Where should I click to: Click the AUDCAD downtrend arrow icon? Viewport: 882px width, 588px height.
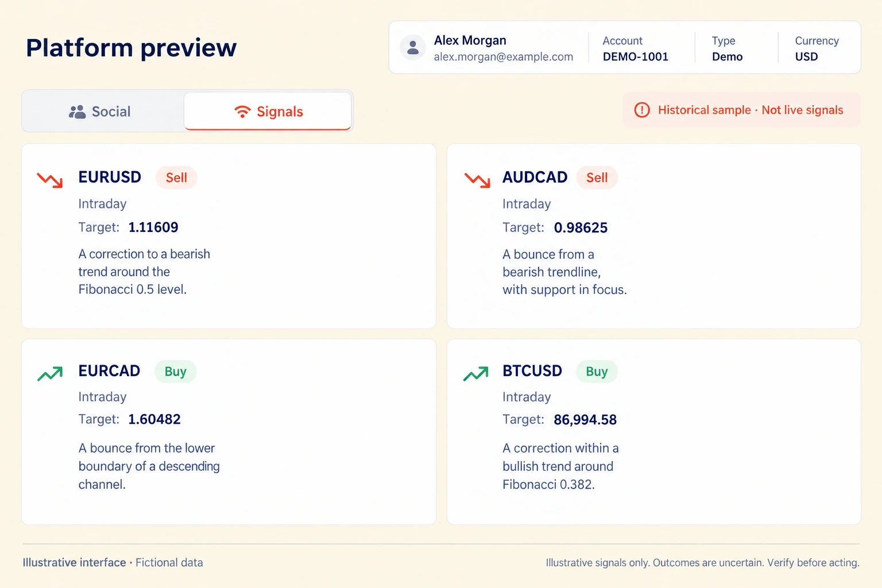coord(477,180)
